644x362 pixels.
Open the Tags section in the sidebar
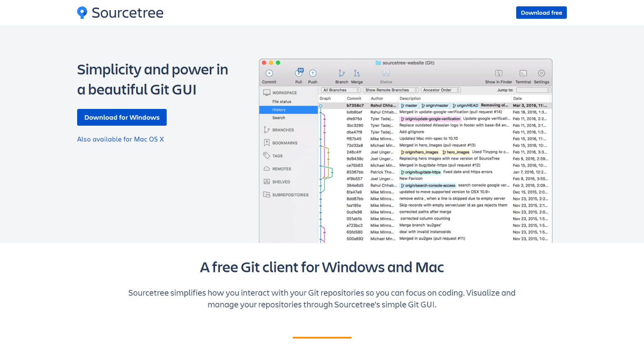(278, 155)
